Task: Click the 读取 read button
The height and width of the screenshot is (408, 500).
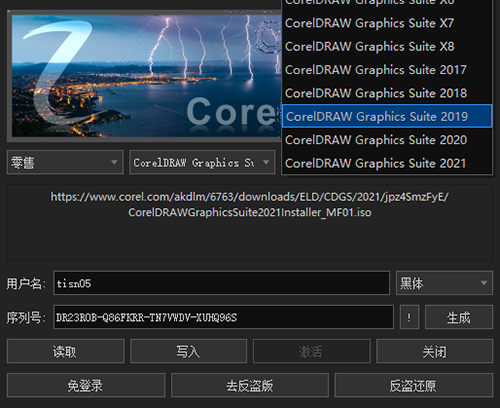Action: 65,351
